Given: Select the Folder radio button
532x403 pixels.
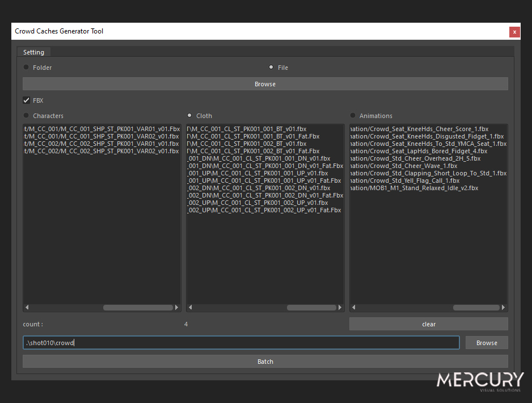Looking at the screenshot, I should [26, 68].
